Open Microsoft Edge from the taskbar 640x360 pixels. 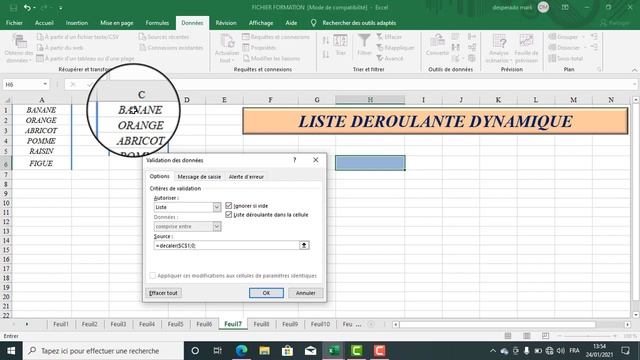(241, 351)
